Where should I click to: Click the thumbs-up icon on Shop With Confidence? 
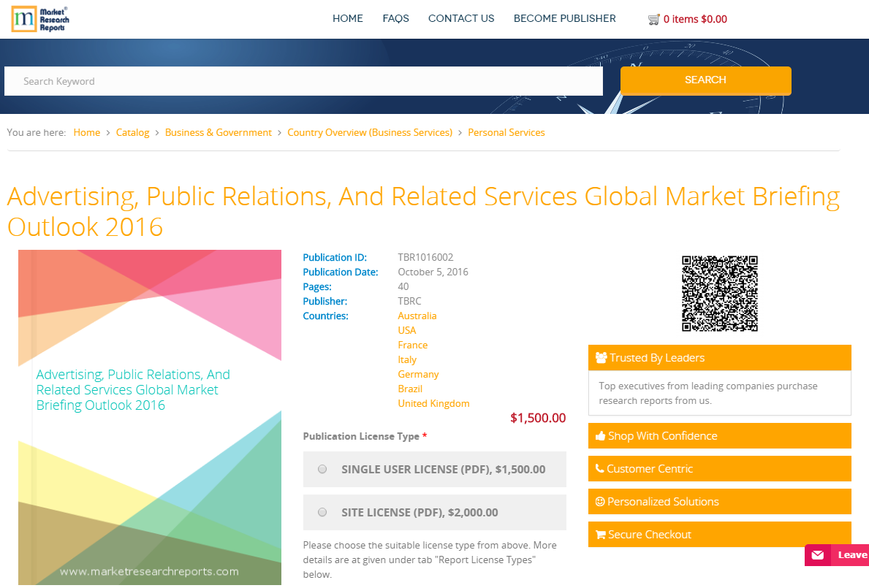tap(601, 435)
